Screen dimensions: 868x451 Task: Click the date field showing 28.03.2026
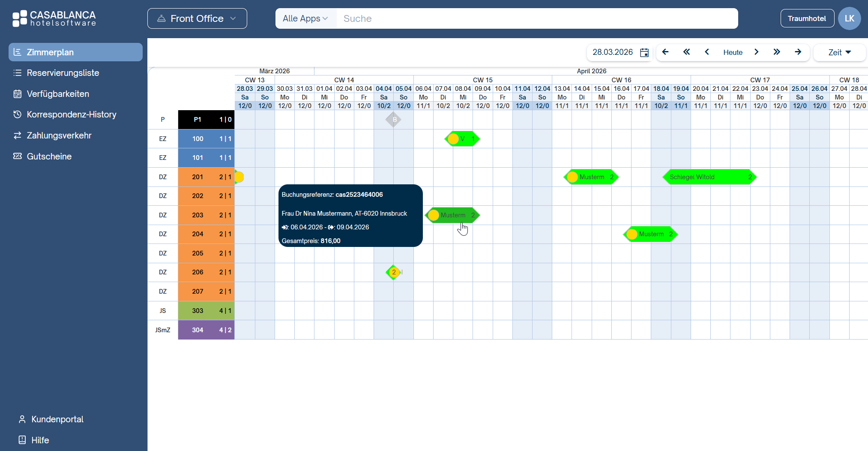coord(613,52)
